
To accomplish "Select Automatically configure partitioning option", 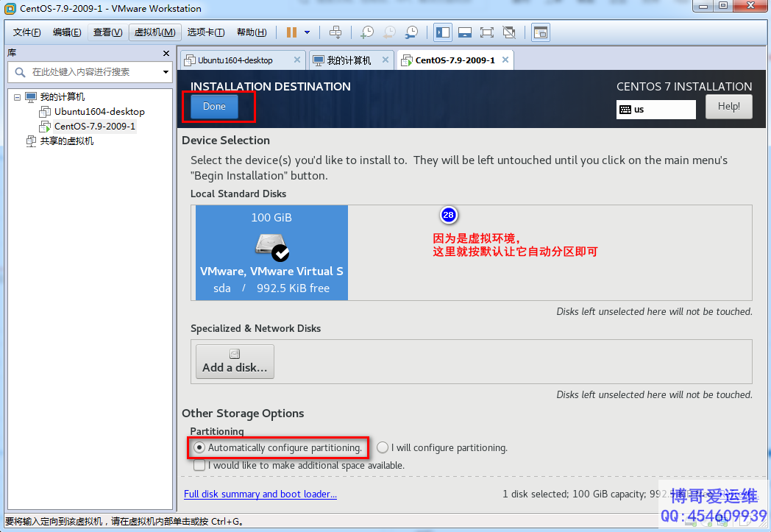I will point(199,447).
